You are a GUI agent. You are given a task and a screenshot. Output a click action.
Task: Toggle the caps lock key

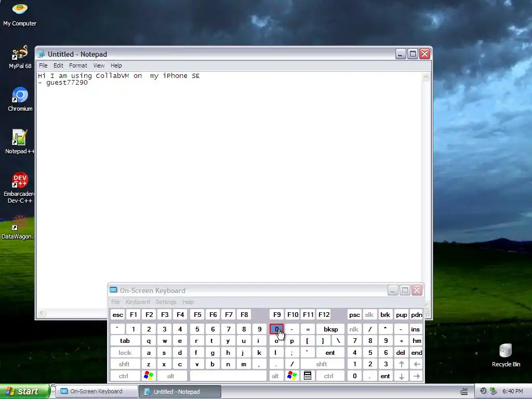pos(125,353)
